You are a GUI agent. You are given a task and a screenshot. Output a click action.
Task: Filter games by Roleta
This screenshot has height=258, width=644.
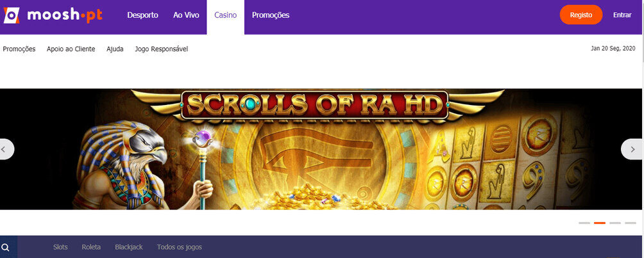point(91,247)
